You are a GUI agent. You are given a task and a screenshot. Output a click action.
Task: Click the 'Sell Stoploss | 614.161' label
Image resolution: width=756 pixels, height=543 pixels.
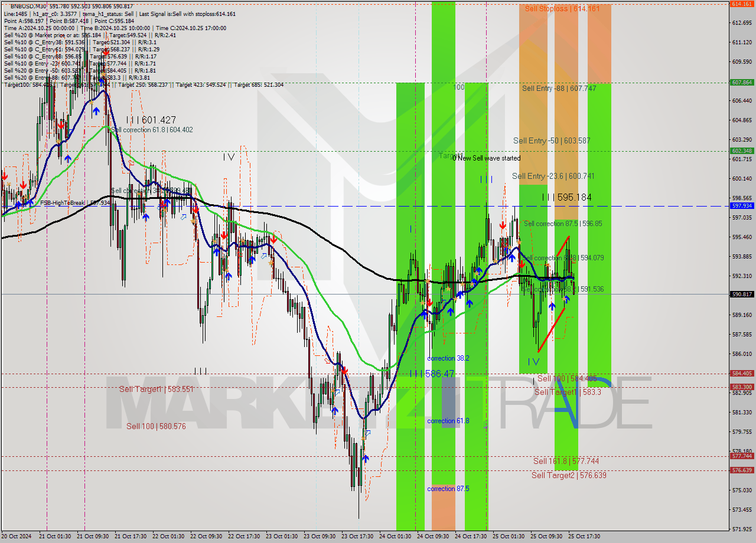562,9
